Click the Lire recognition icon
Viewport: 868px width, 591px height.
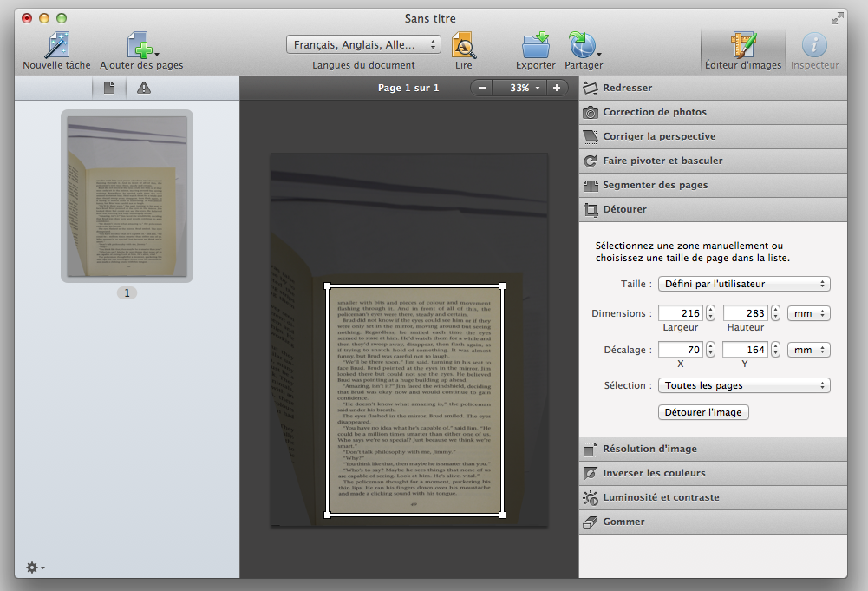click(x=464, y=45)
